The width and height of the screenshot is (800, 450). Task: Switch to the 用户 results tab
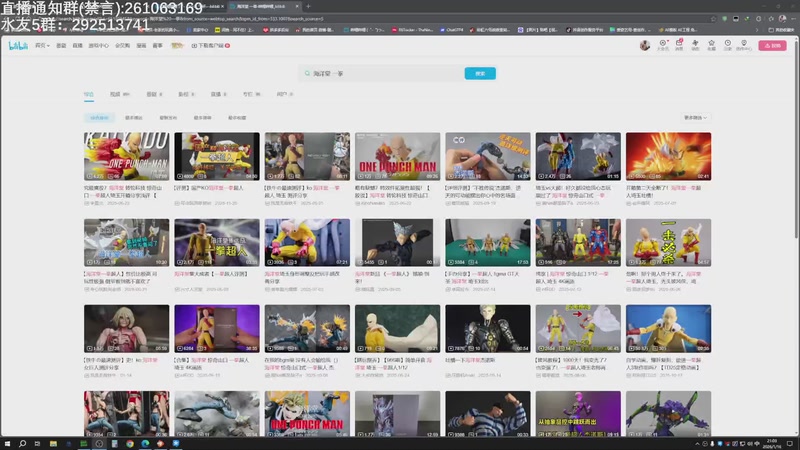285,94
